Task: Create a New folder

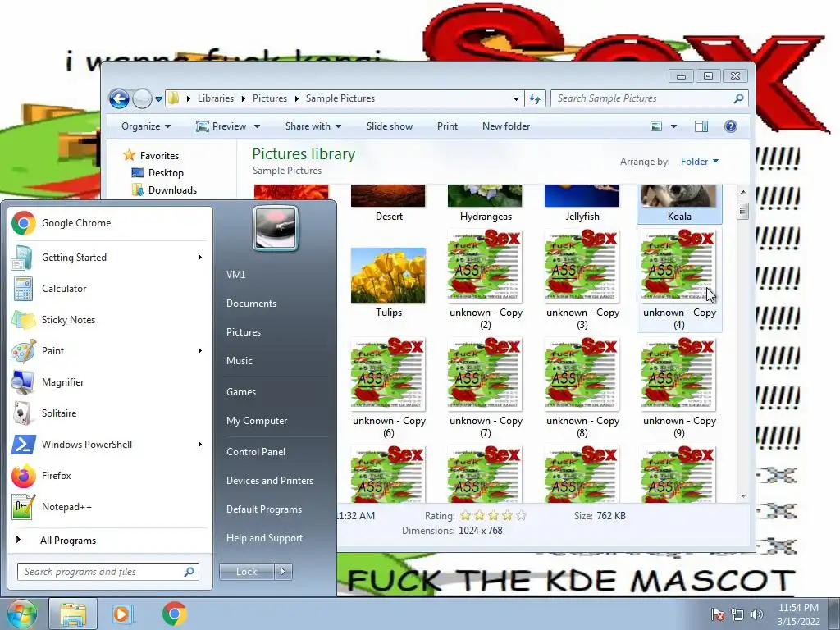Action: 506,126
